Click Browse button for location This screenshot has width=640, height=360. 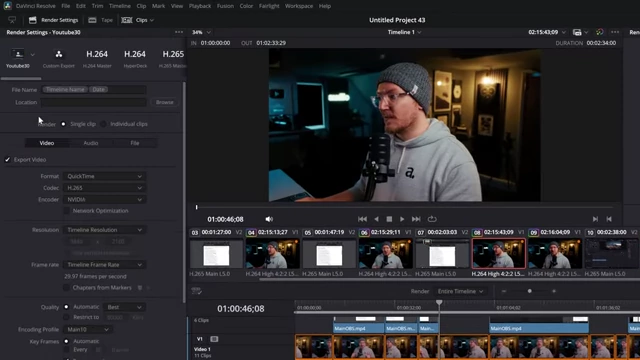click(164, 102)
